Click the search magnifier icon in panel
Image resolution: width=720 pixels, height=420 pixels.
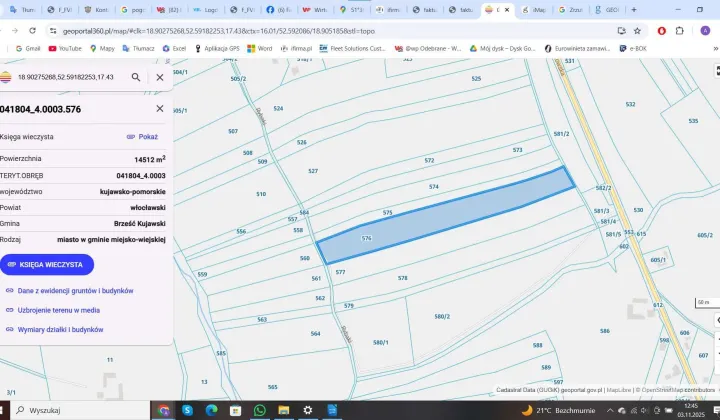(x=136, y=77)
